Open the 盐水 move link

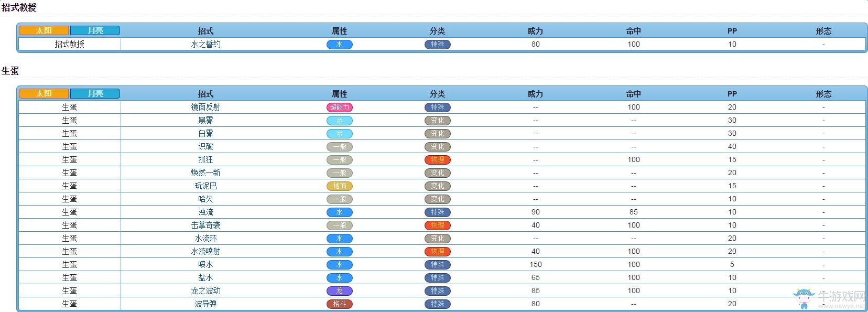205,277
